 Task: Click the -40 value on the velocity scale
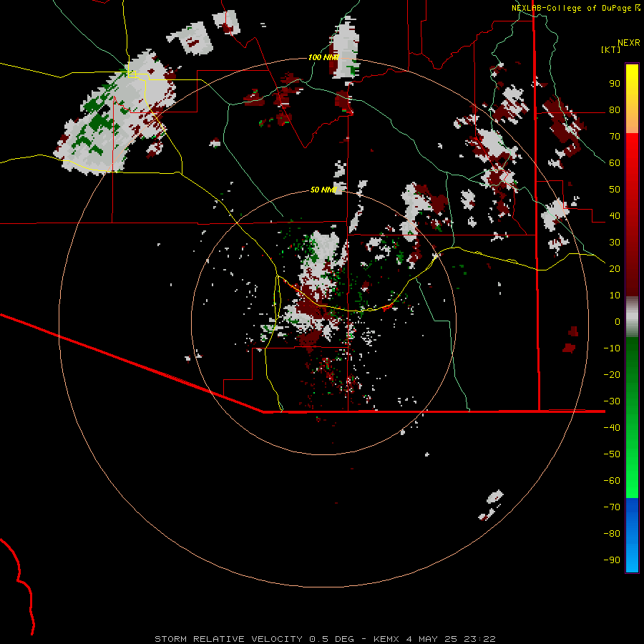pos(612,428)
